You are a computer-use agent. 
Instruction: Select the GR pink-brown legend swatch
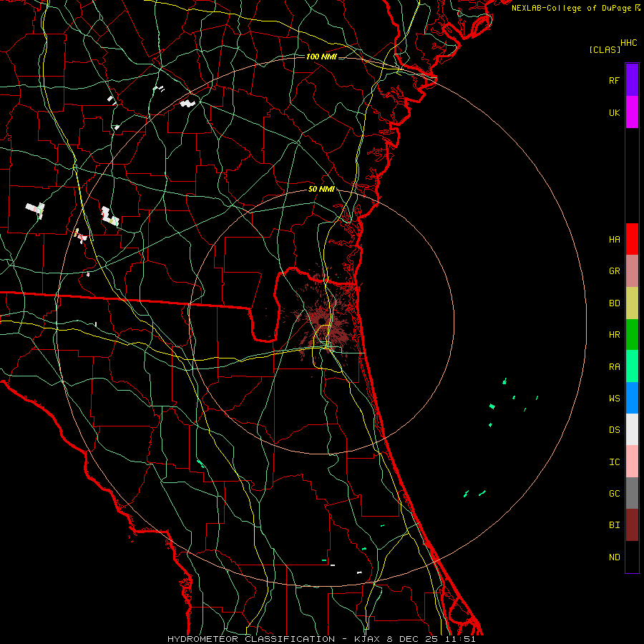pyautogui.click(x=632, y=271)
